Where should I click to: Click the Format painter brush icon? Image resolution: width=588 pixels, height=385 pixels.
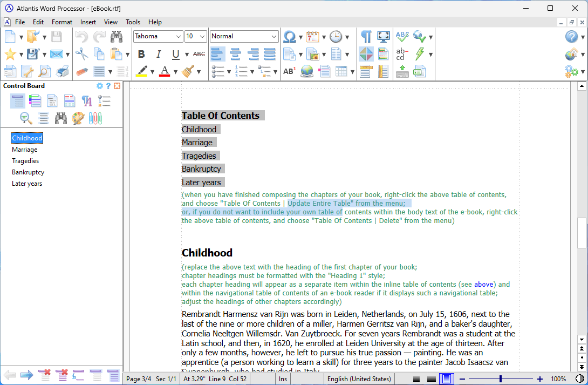pos(188,71)
